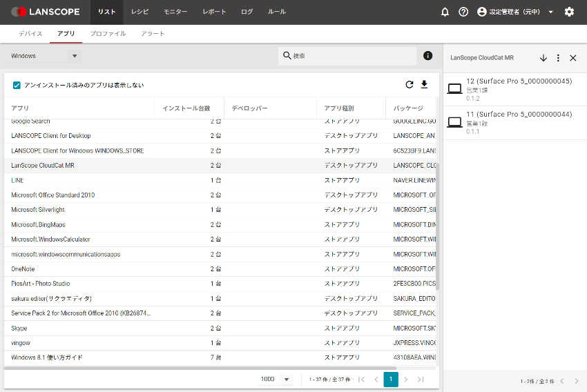This screenshot has height=392, width=587.
Task: Go to next page in device panel
Action: click(577, 381)
